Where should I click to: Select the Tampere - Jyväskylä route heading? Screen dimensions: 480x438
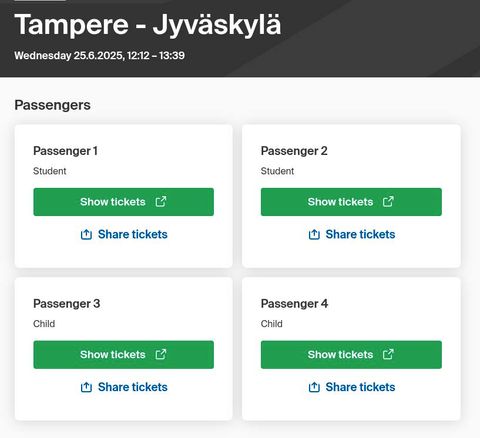click(148, 25)
